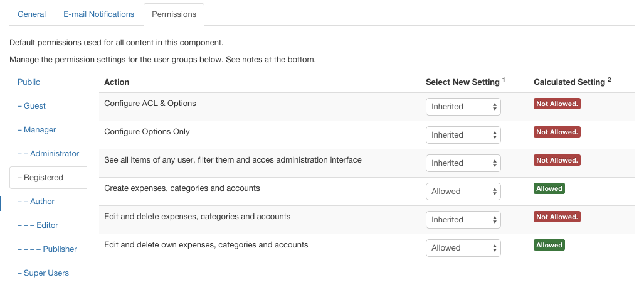Click the 'Default permissions used for all content' text
This screenshot has height=297, width=644.
(x=117, y=42)
